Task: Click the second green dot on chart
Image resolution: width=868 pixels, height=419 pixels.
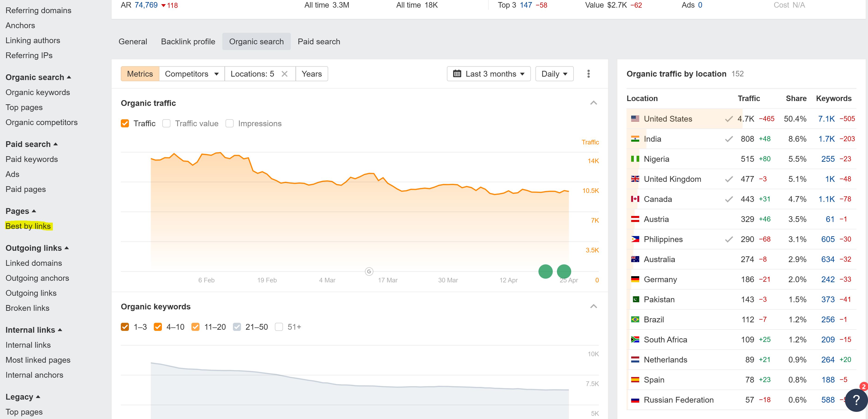Action: pyautogui.click(x=564, y=271)
